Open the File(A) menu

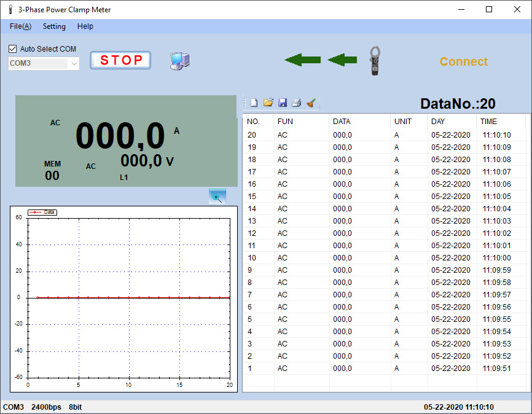[21, 26]
